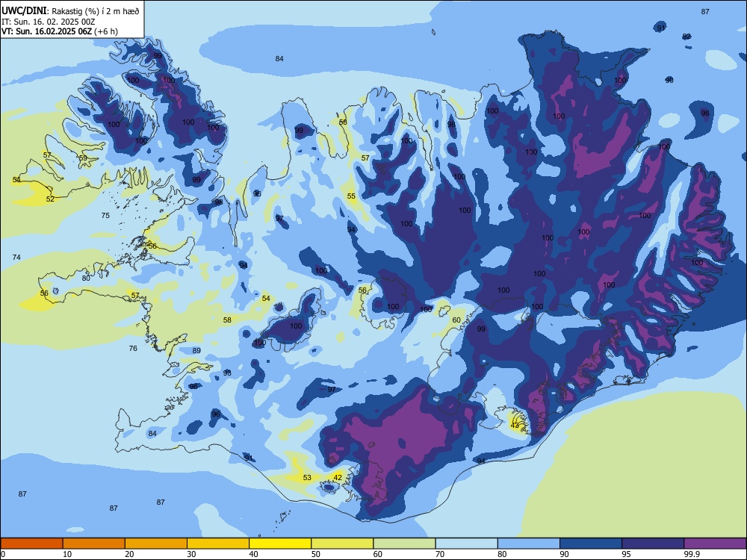The width and height of the screenshot is (747, 560).
Task: Click the 'Rakastig (%) í 2 m hæð' label
Action: tap(96, 11)
